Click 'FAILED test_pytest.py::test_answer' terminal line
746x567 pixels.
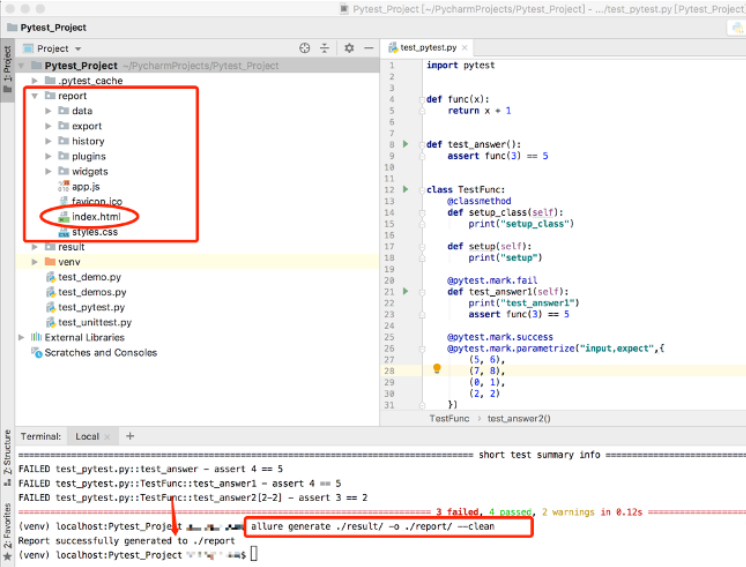(150, 469)
